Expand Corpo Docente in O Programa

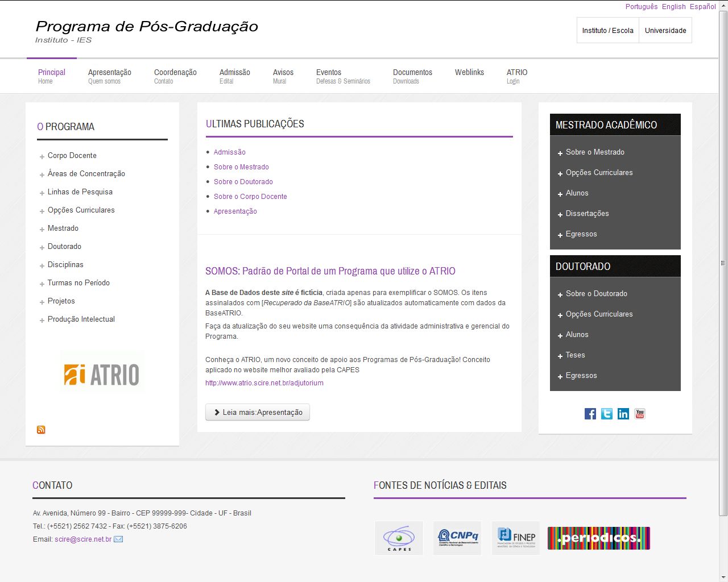click(x=72, y=156)
